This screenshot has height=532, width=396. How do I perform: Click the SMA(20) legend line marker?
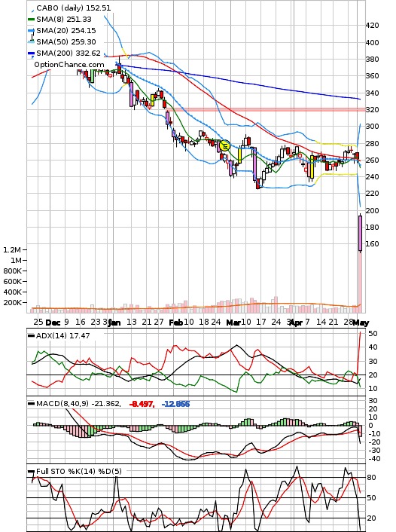tap(31, 31)
